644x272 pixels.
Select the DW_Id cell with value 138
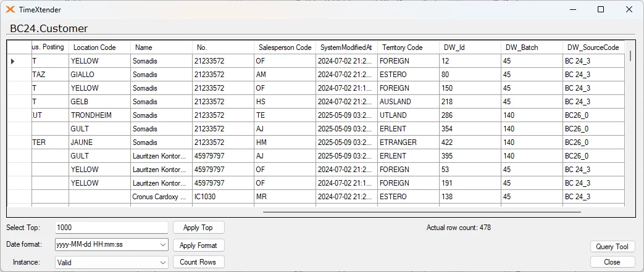pyautogui.click(x=470, y=197)
